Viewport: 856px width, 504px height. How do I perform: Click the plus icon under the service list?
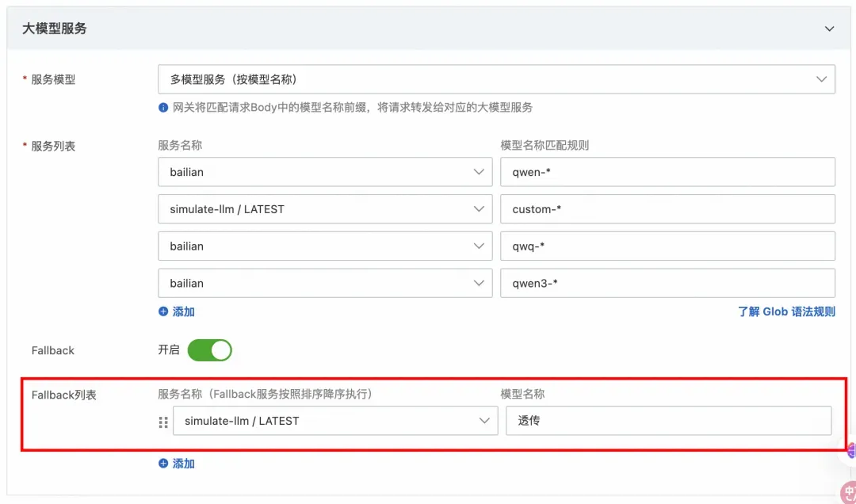(163, 311)
